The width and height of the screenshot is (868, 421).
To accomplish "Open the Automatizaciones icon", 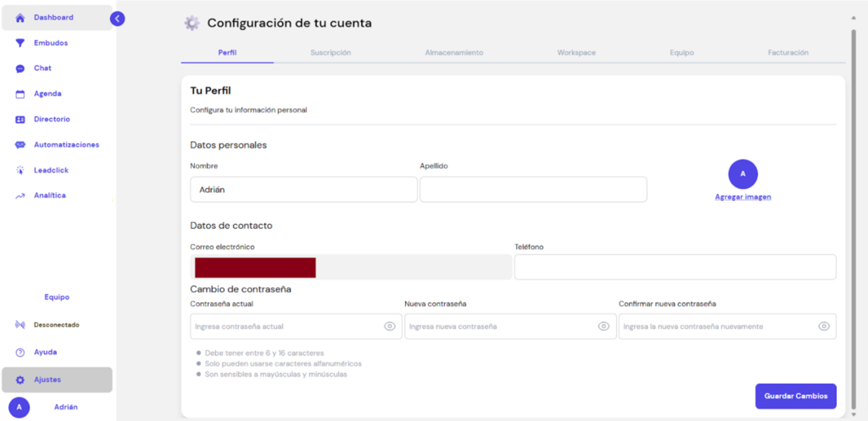I will click(20, 145).
